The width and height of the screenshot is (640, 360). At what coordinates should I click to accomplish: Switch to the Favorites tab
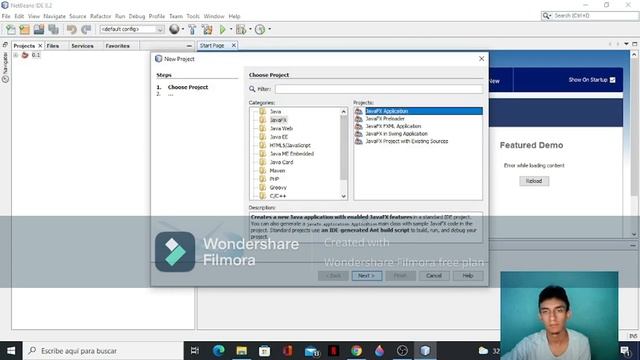pos(118,46)
